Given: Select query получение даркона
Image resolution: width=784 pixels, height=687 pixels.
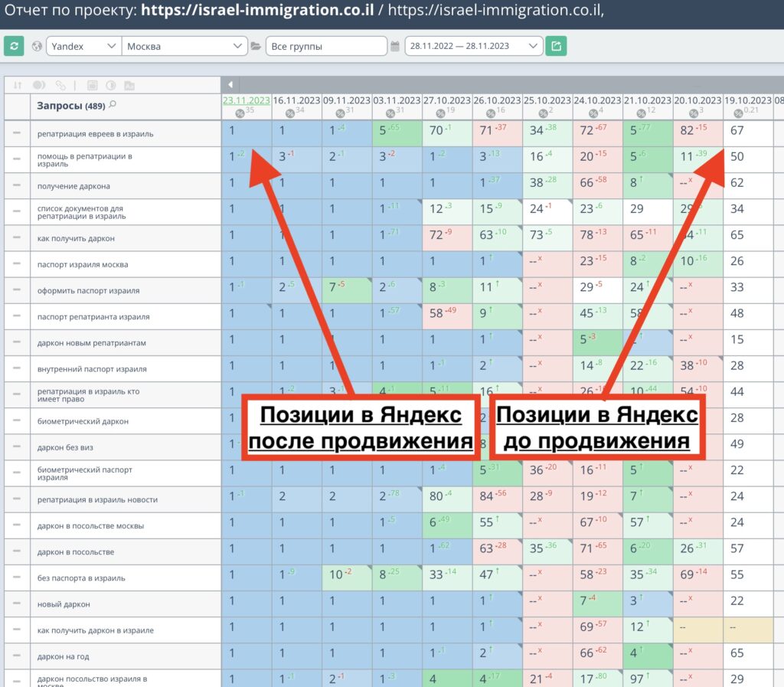Looking at the screenshot, I should tap(73, 186).
